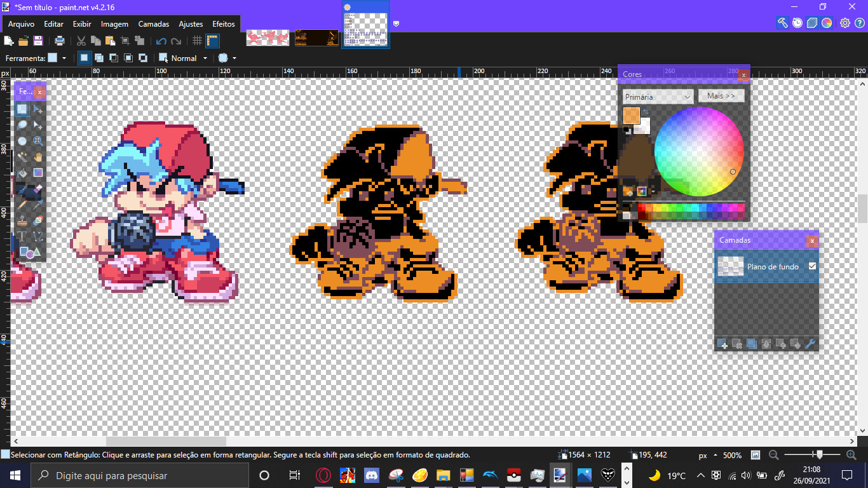Viewport: 868px width, 488px height.
Task: Click the orange primary color swatch
Action: [x=631, y=115]
